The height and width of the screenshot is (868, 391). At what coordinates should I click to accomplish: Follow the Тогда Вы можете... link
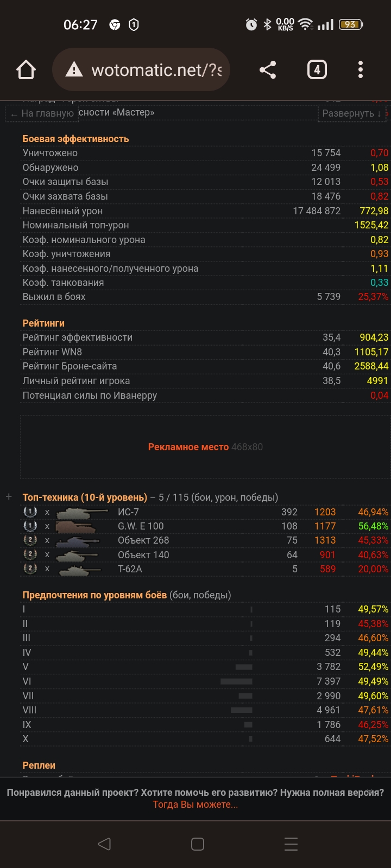pos(195,805)
